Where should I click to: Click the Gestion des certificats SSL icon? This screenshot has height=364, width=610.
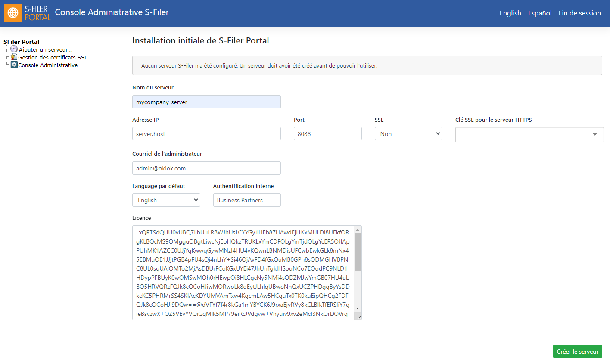[x=14, y=57]
